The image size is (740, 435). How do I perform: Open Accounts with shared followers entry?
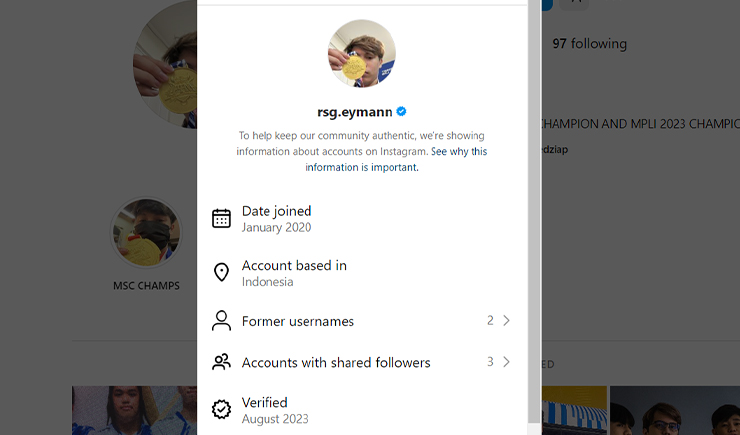(336, 362)
